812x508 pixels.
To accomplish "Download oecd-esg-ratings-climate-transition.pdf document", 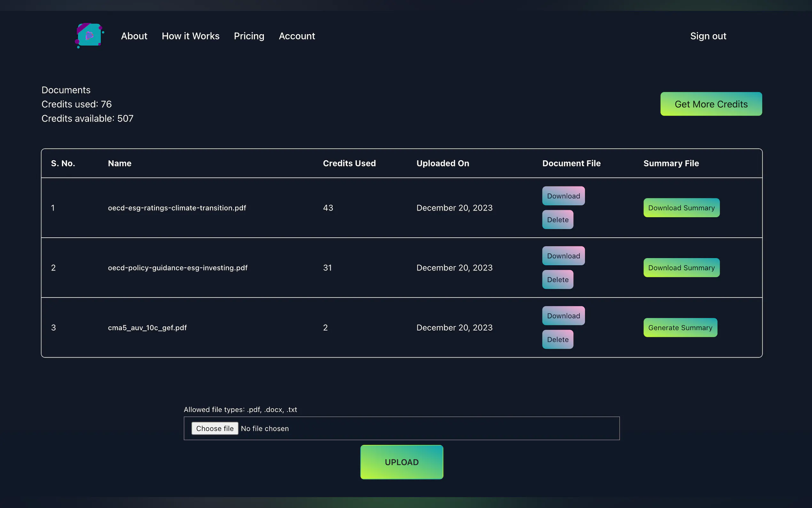I will pyautogui.click(x=563, y=196).
